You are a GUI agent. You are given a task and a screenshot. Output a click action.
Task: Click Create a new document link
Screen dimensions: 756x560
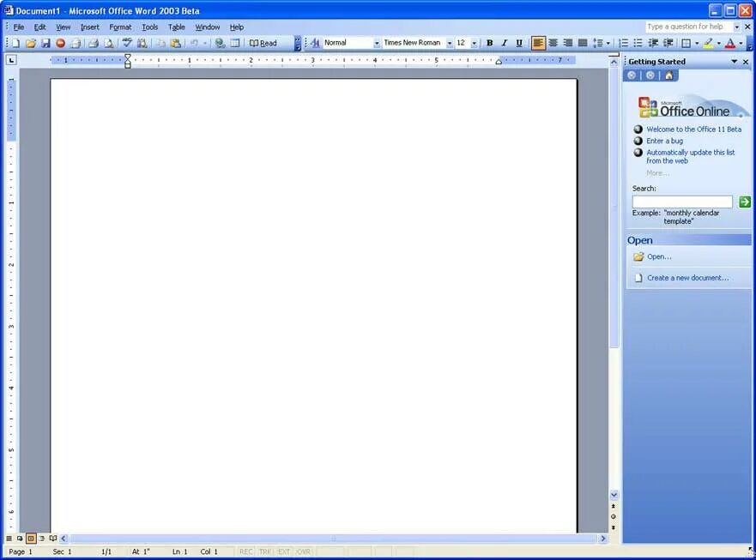(x=687, y=278)
